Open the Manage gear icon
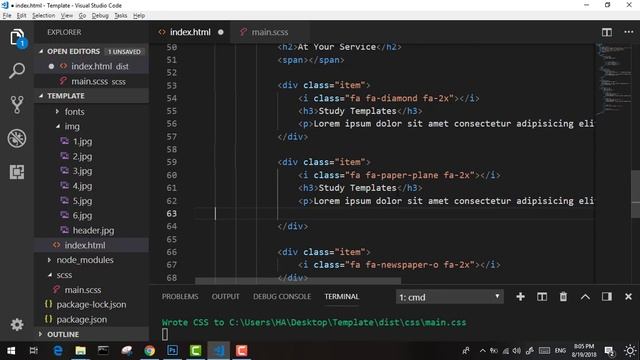This screenshot has width=640, height=360. [x=17, y=325]
